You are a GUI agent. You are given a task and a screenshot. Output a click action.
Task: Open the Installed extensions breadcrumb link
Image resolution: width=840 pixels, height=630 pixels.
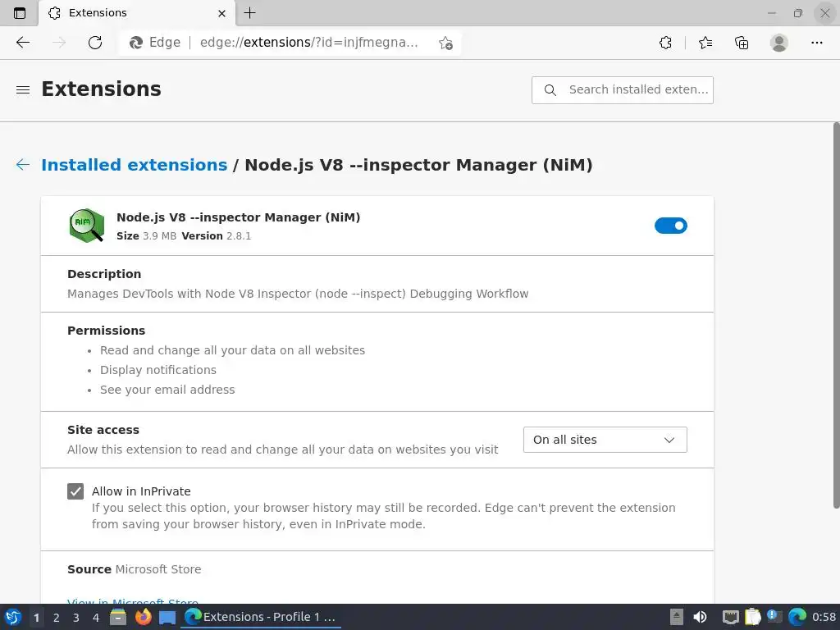[135, 164]
